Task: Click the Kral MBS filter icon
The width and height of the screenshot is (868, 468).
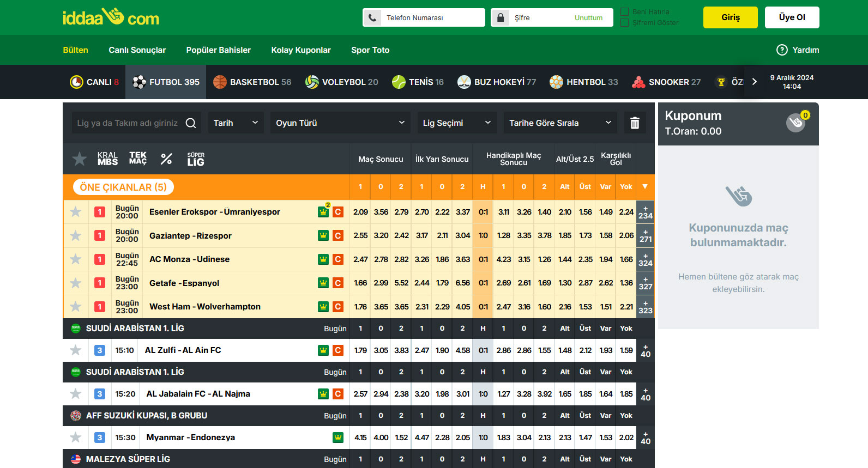Action: pyautogui.click(x=107, y=159)
